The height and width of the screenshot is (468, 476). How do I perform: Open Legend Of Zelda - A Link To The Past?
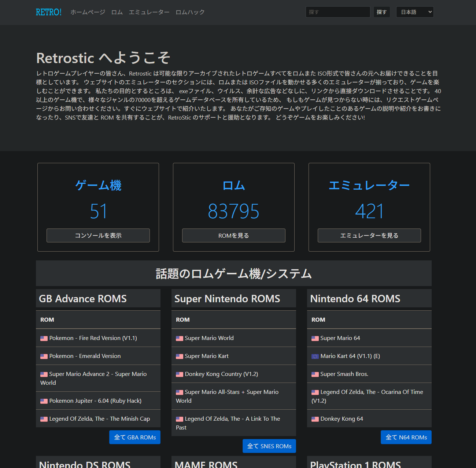coord(228,423)
